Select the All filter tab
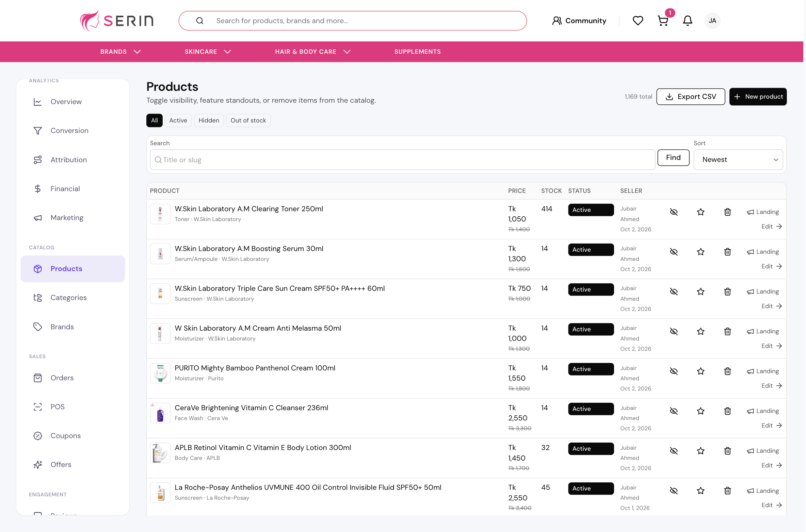806x532 pixels. (154, 120)
